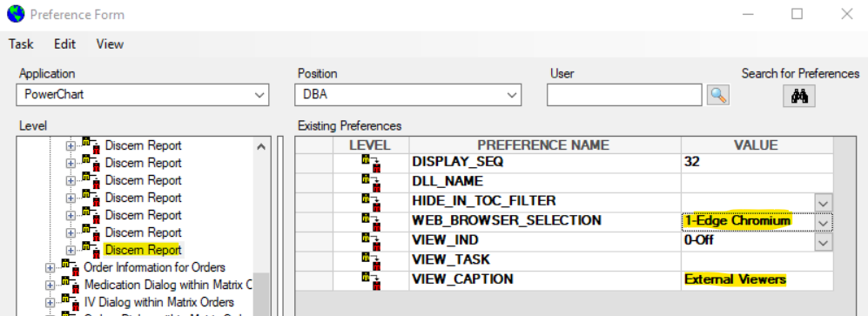Click the VALUE column header

757,145
